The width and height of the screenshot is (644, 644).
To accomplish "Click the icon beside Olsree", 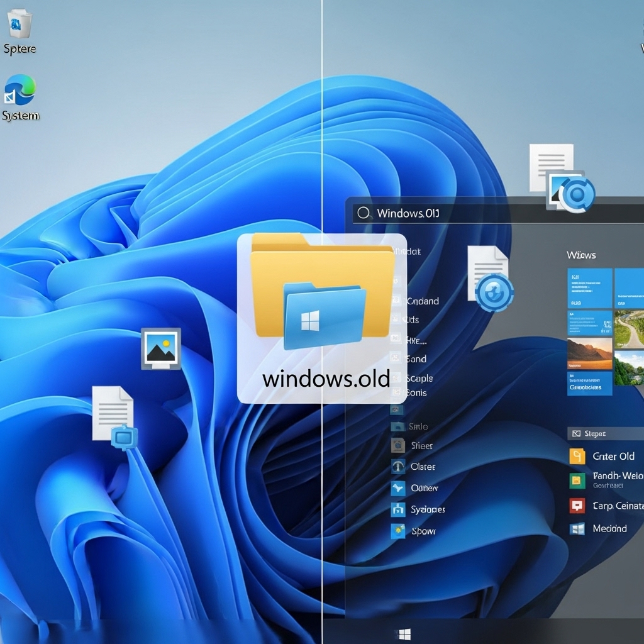I will (x=397, y=467).
